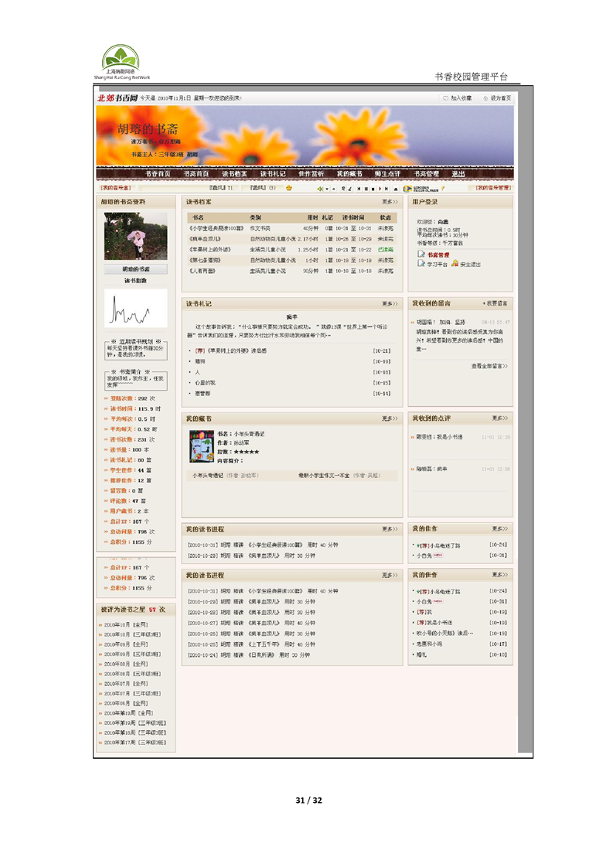This screenshot has height=868, width=613.
Task: Click the 安全退出 user icon
Action: (455, 264)
